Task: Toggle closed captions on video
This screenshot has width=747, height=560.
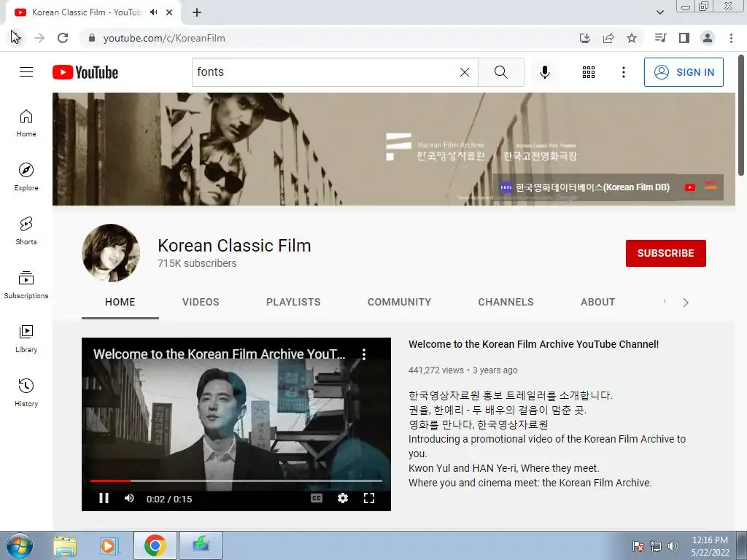Action: point(317,498)
